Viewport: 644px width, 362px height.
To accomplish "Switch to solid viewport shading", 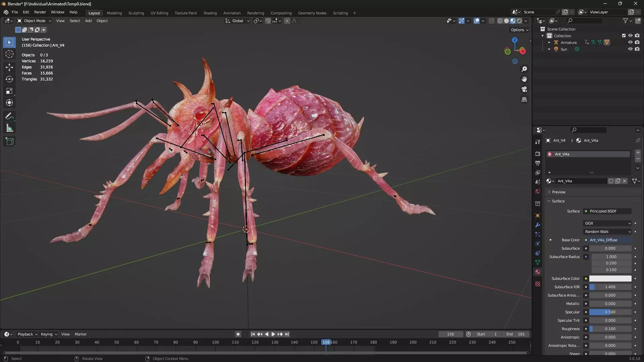I will (506, 21).
